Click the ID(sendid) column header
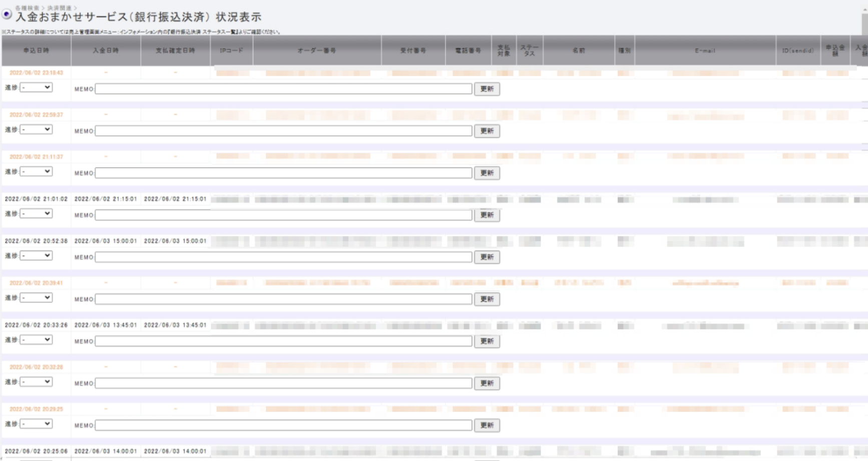Screen dimensions: 868x461 coord(798,51)
